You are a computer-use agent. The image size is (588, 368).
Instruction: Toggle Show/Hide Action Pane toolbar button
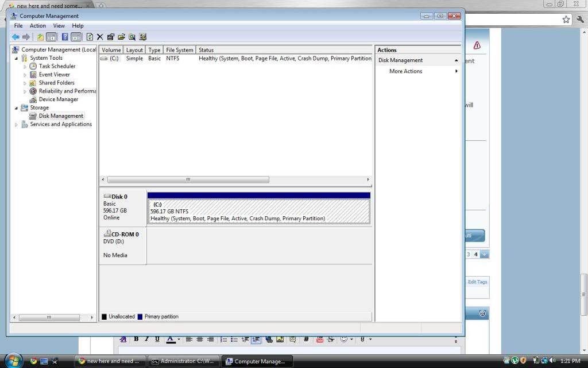coord(76,37)
